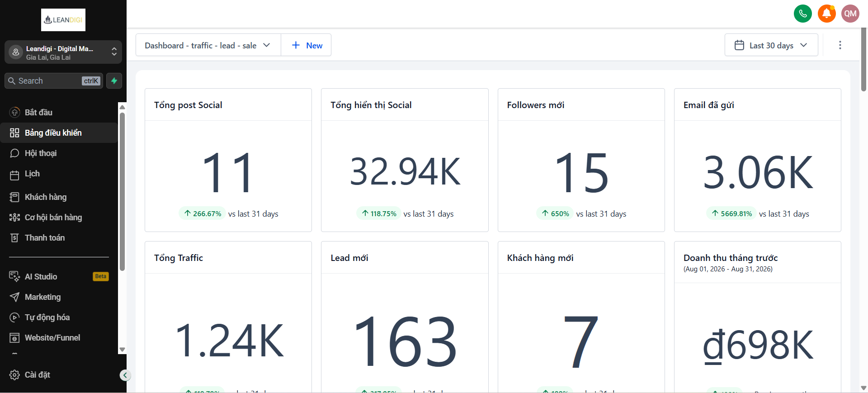Open AI Studio Beta

coord(59,276)
